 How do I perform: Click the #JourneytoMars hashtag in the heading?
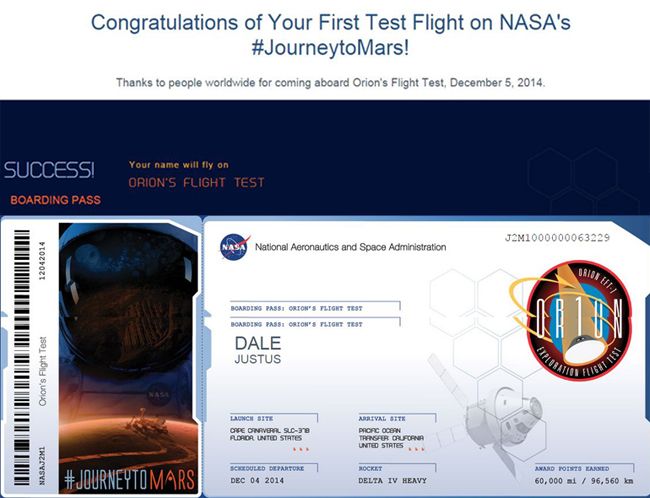(330, 47)
